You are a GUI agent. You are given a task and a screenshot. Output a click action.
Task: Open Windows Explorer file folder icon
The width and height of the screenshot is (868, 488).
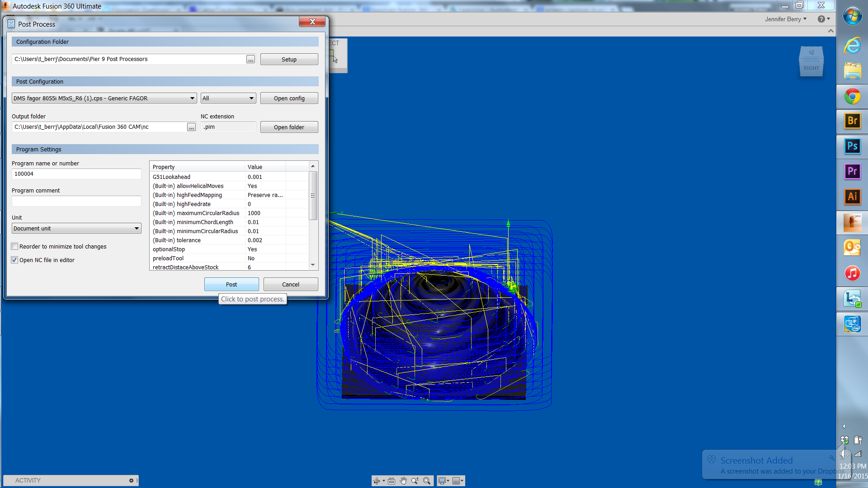tap(852, 71)
